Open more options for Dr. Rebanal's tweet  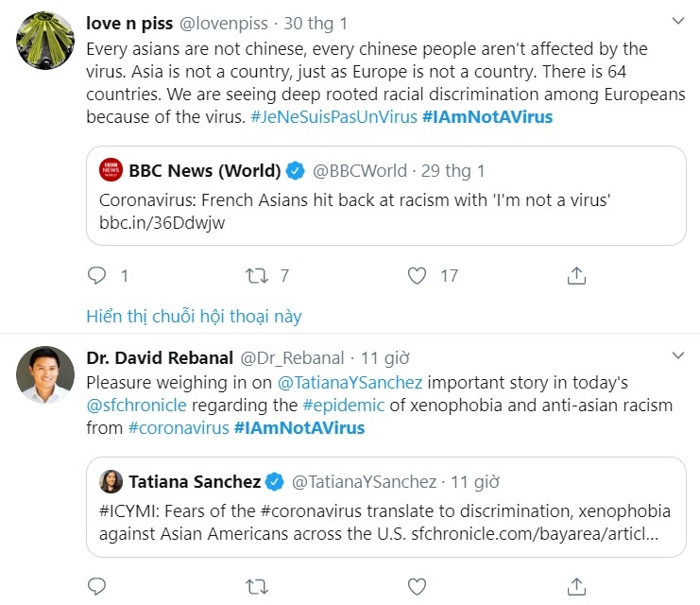coord(677,356)
